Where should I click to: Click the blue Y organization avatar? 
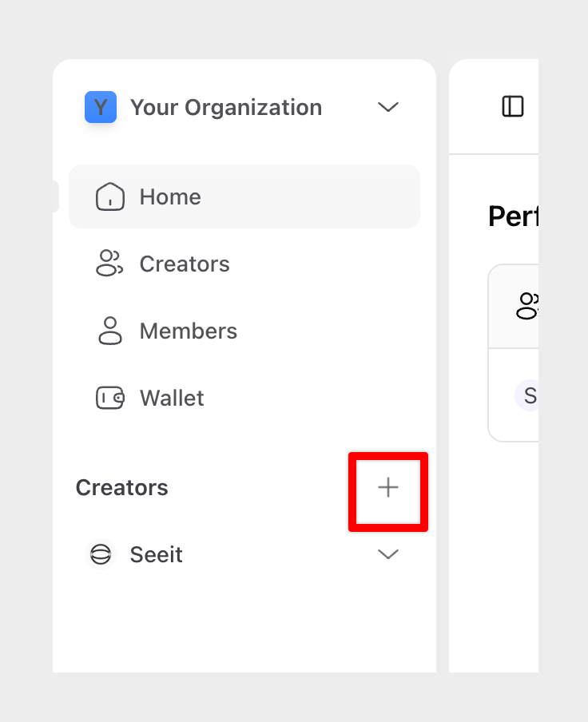pyautogui.click(x=101, y=107)
